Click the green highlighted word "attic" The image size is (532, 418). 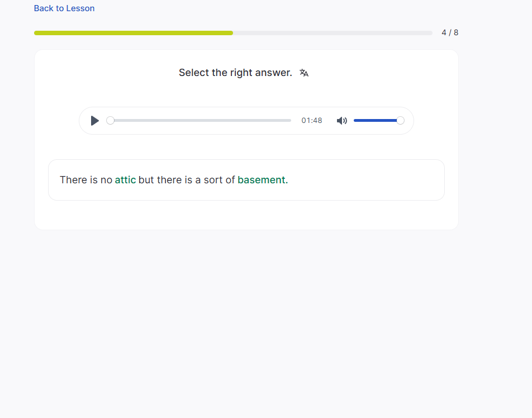pos(125,180)
